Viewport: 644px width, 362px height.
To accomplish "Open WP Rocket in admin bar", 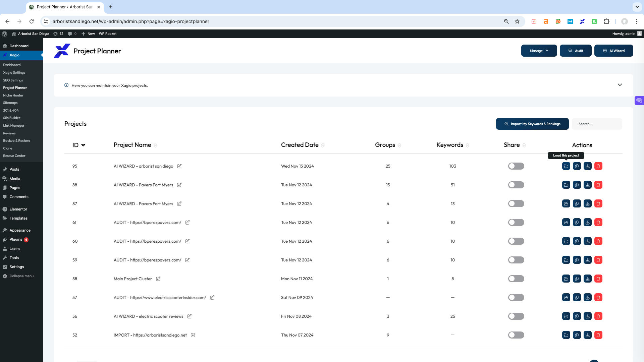I will coord(108,34).
